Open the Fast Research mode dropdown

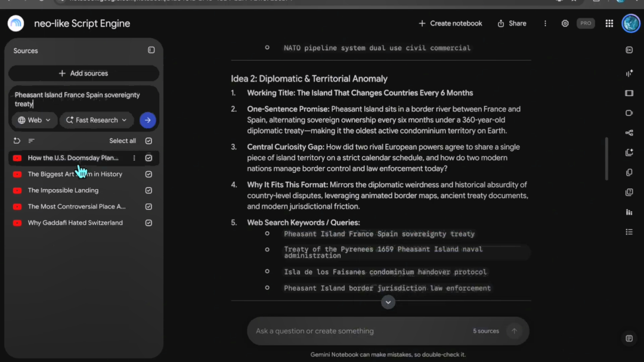tap(97, 120)
